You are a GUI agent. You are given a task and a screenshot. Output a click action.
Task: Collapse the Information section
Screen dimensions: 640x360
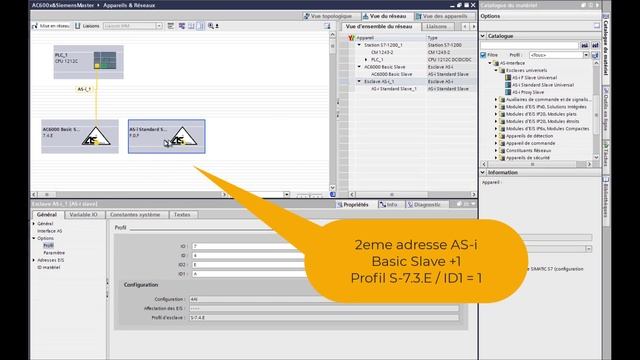tap(483, 172)
